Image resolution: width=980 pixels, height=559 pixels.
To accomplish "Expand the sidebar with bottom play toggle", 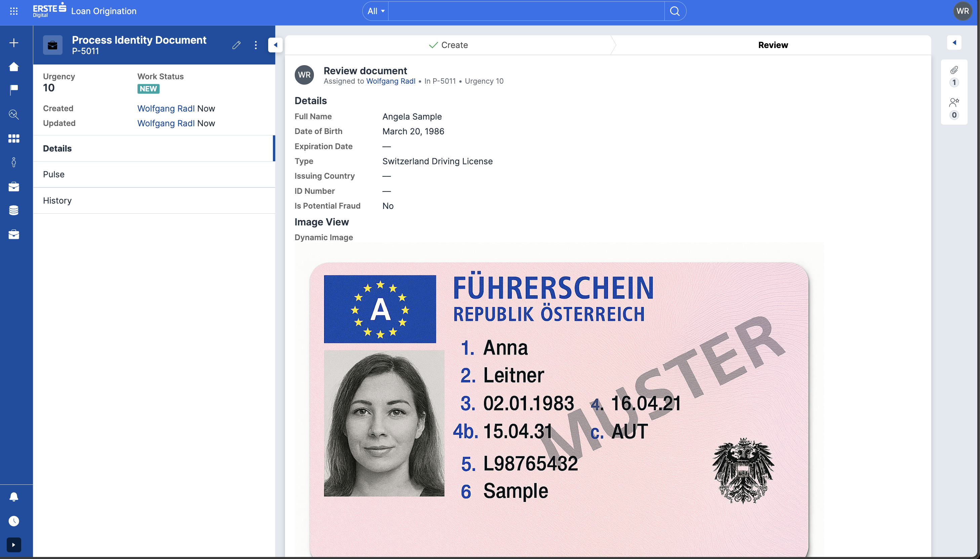I will (x=14, y=545).
